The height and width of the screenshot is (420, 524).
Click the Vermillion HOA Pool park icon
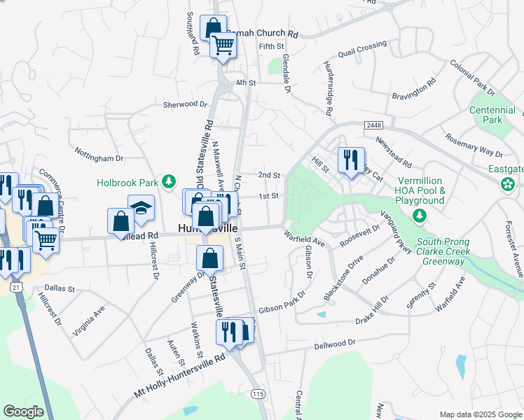pyautogui.click(x=420, y=216)
